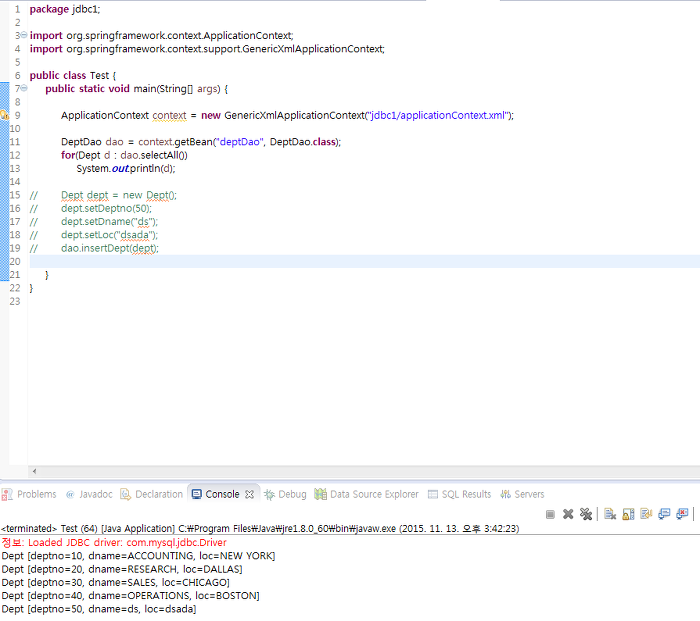
Task: Click the ApplicationContext import statement
Action: click(x=162, y=35)
